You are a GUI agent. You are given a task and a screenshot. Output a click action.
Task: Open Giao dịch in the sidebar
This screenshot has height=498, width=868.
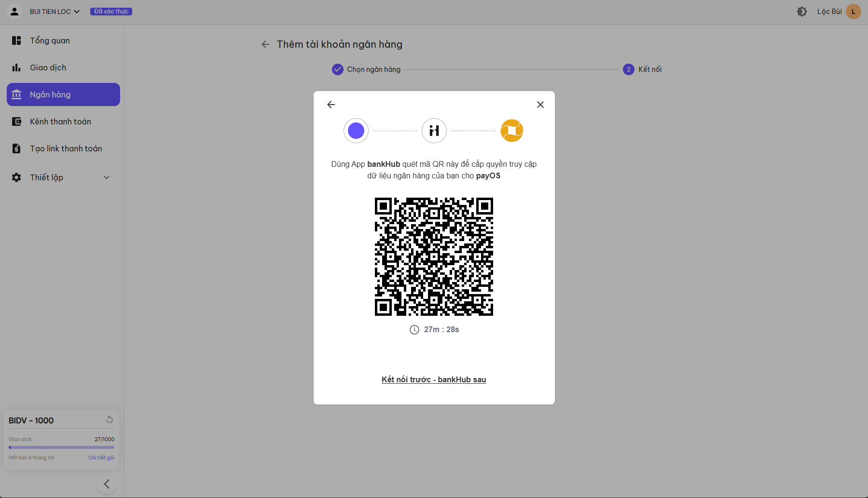click(48, 67)
